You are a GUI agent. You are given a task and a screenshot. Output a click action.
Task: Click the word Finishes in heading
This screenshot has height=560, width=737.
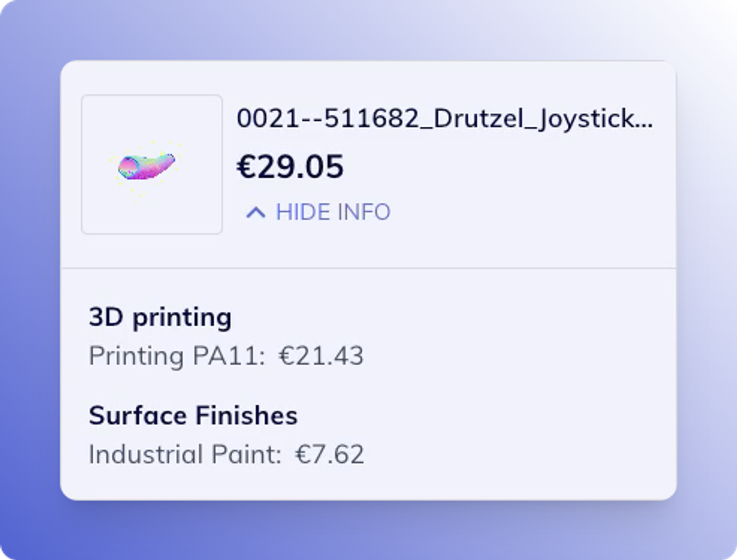[x=247, y=415]
